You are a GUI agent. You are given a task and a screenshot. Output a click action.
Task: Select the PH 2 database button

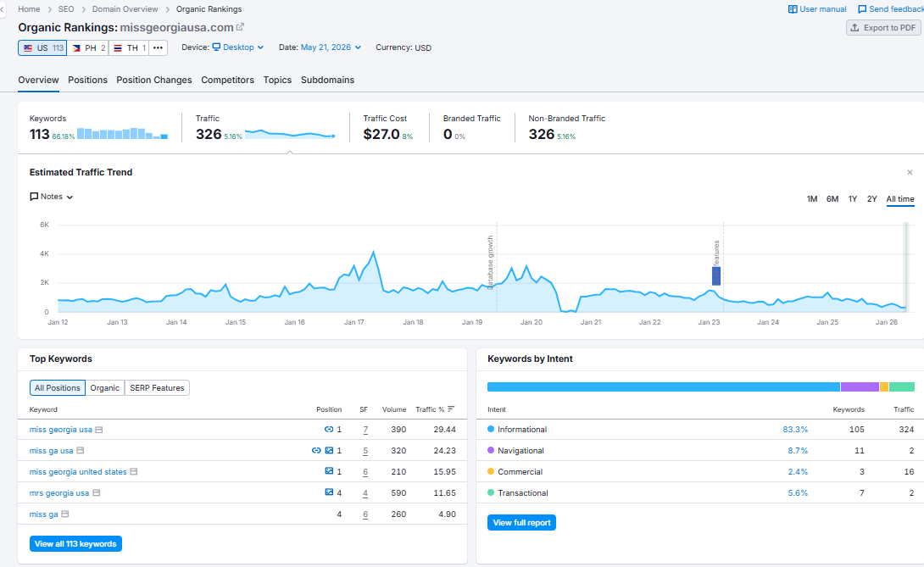[88, 47]
